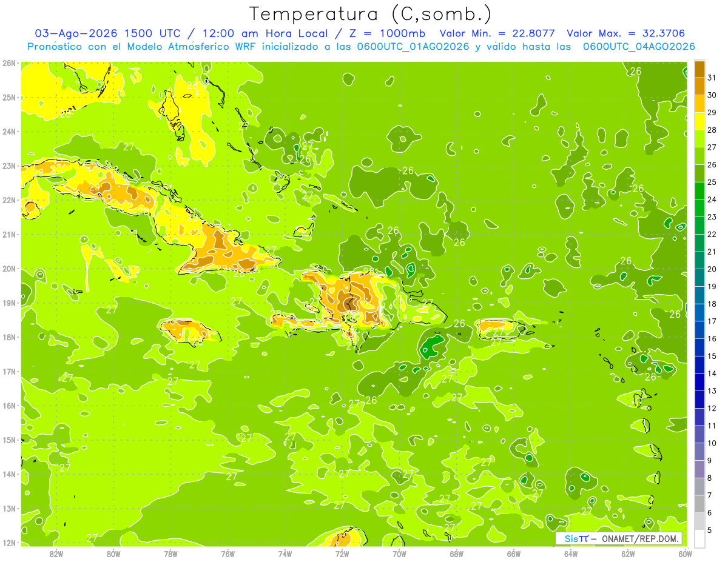Click the 66W longitude axis label

coord(514,553)
